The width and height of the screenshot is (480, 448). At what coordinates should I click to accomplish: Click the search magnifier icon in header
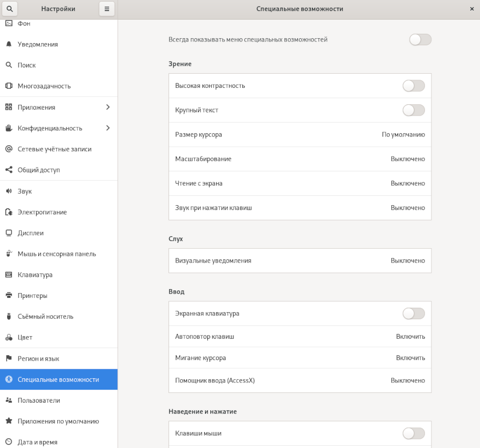[x=9, y=9]
